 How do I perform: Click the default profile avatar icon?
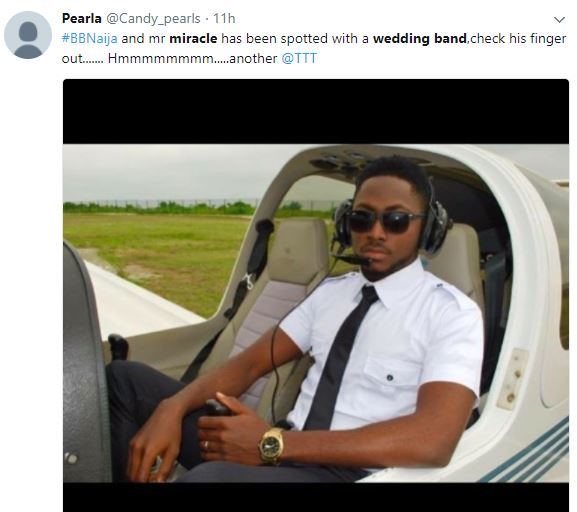pos(28,35)
